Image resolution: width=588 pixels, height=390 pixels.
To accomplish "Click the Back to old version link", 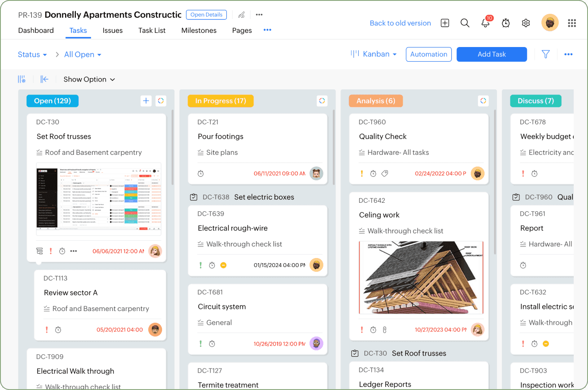I will click(x=400, y=23).
